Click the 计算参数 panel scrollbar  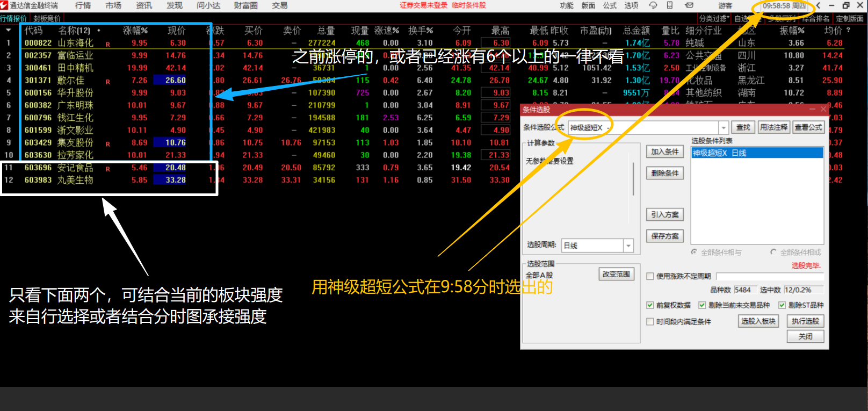(x=634, y=178)
